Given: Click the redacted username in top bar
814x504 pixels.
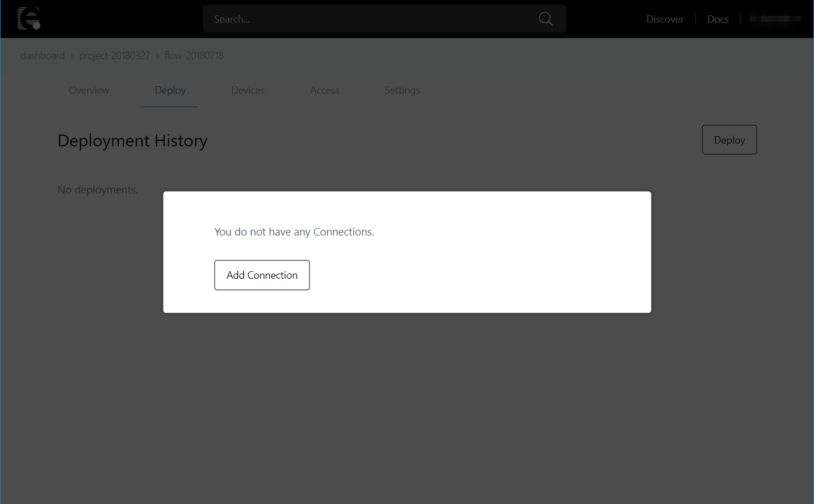Looking at the screenshot, I should point(775,18).
